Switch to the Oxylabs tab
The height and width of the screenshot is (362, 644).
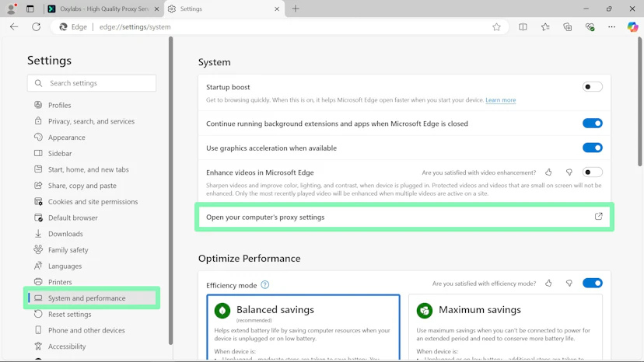pos(103,9)
